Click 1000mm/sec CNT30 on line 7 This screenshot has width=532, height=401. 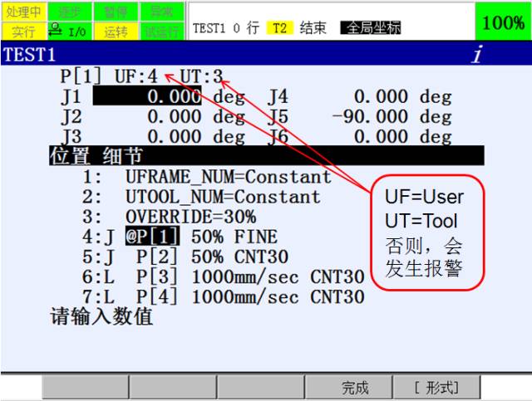278,296
